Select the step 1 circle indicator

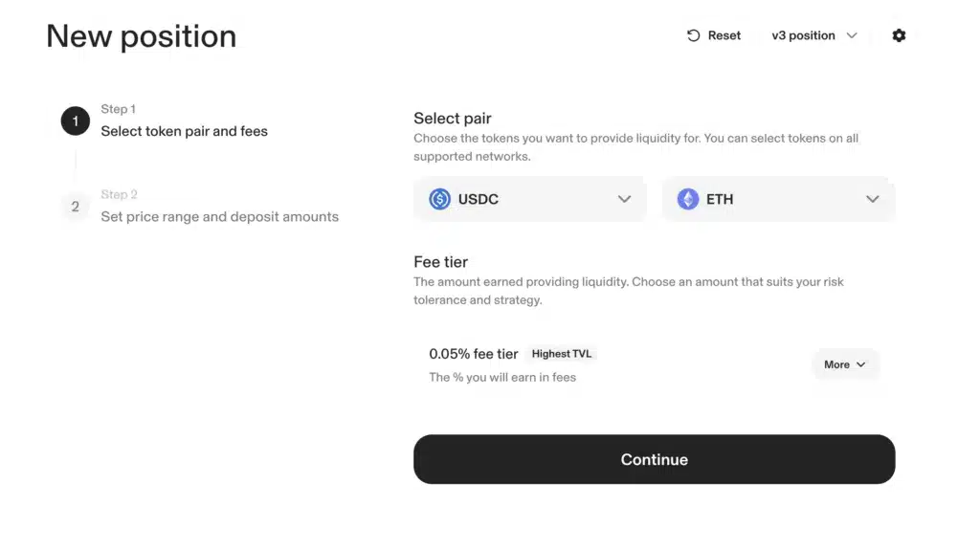(x=75, y=121)
